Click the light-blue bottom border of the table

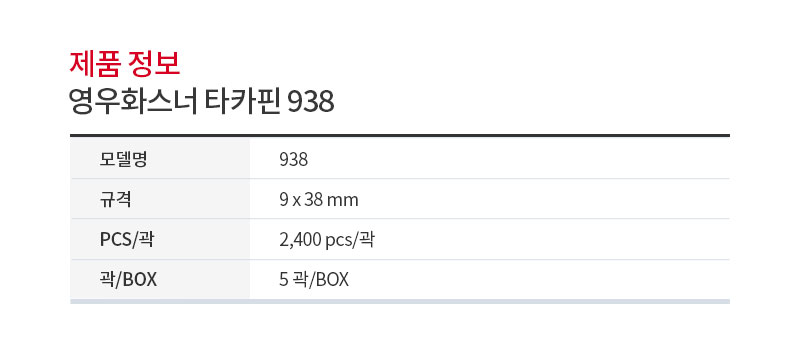(400, 301)
